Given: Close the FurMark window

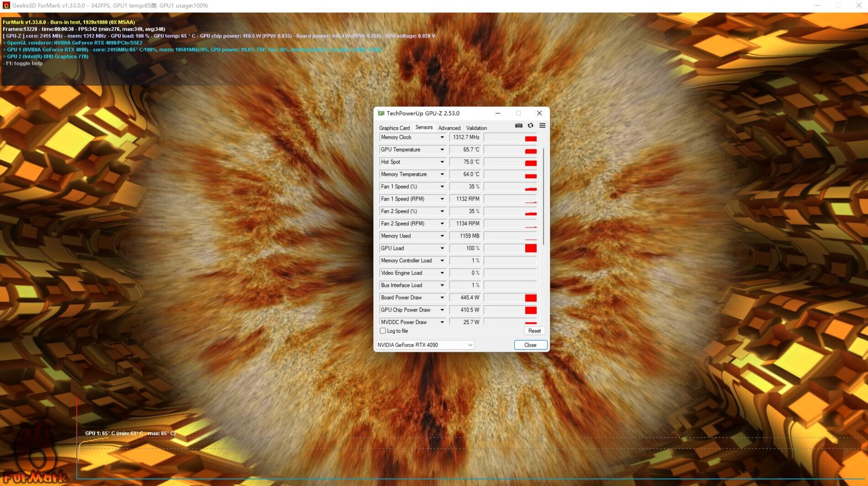Looking at the screenshot, I should (858, 5).
